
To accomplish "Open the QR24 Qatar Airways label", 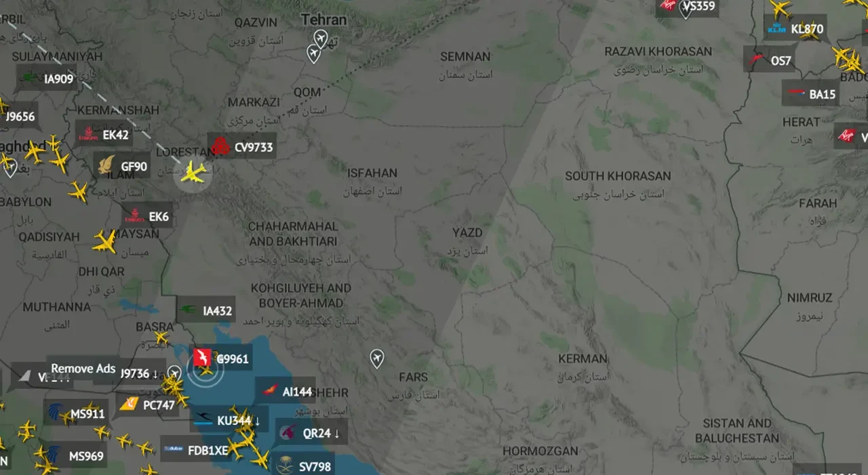I will [x=311, y=432].
